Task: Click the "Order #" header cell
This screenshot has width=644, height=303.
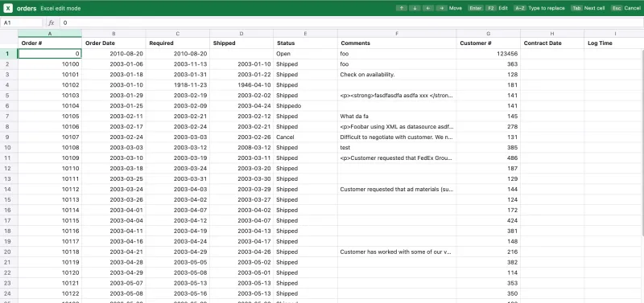Action: click(x=50, y=43)
